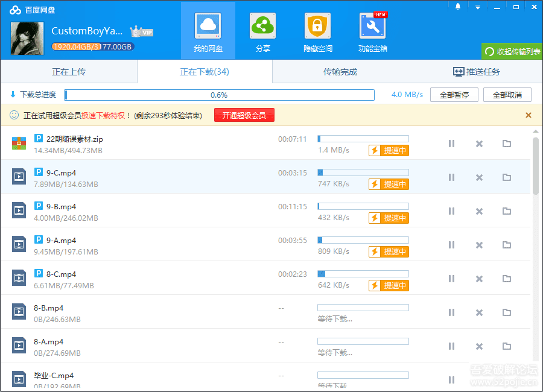Open the title bar dropdown menu arrow
The image size is (543, 392).
478,7
